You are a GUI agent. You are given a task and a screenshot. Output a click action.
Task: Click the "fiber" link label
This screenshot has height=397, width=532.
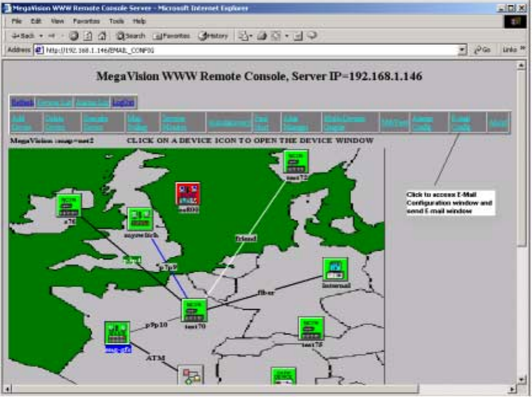266,293
